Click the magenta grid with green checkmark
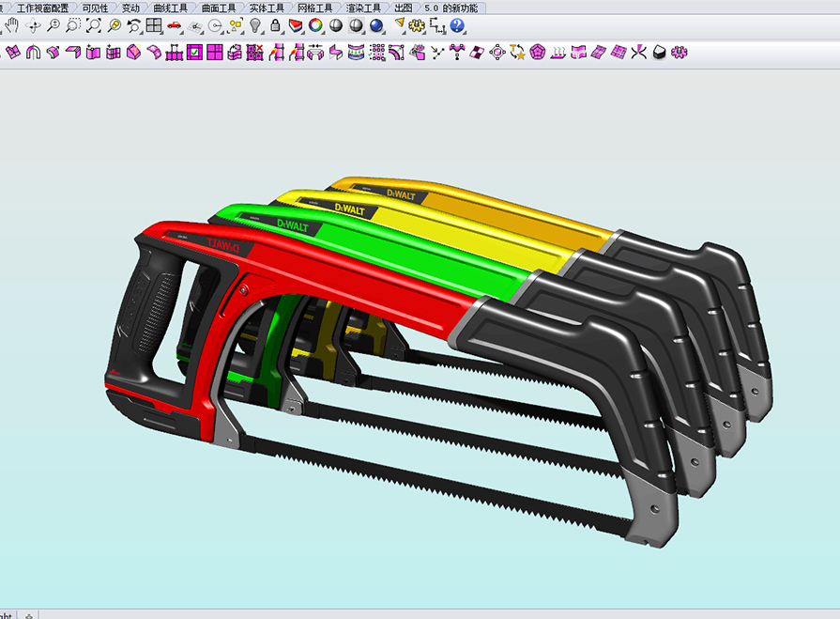The width and height of the screenshot is (840, 619). click(x=194, y=53)
